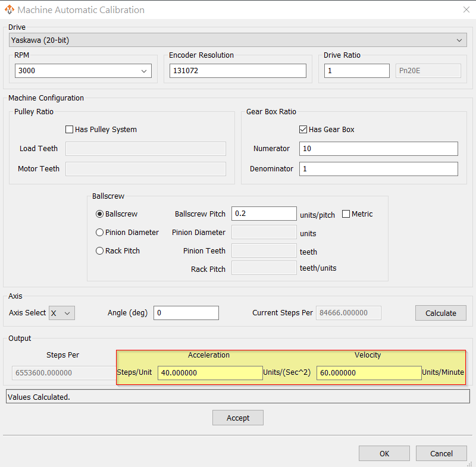Click the Machine Automatic Calibration app icon
The height and width of the screenshot is (467, 476).
[x=9, y=10]
